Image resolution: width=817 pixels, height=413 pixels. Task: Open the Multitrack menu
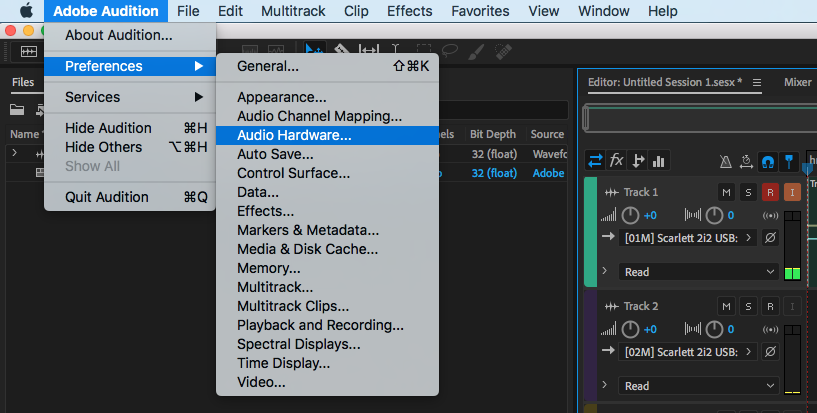[x=293, y=11]
